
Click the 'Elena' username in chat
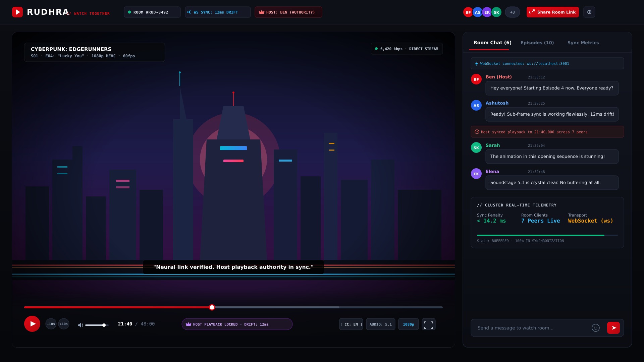[x=492, y=171]
